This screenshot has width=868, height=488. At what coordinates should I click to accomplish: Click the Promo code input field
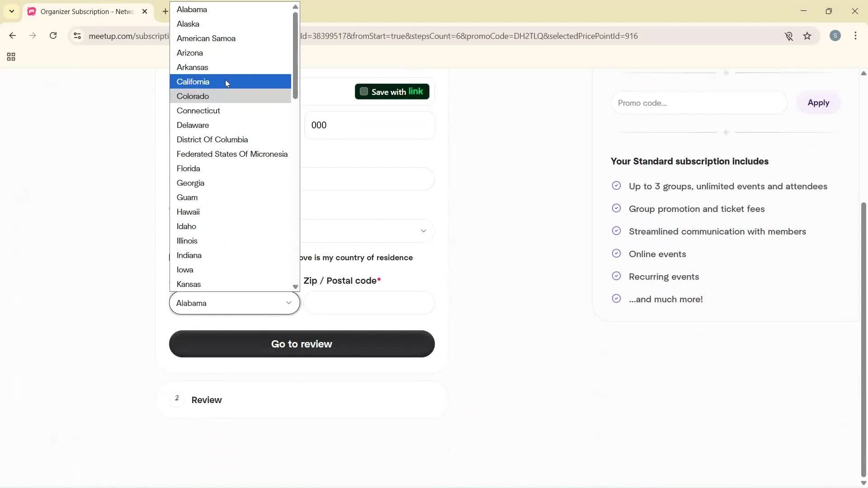tap(698, 103)
